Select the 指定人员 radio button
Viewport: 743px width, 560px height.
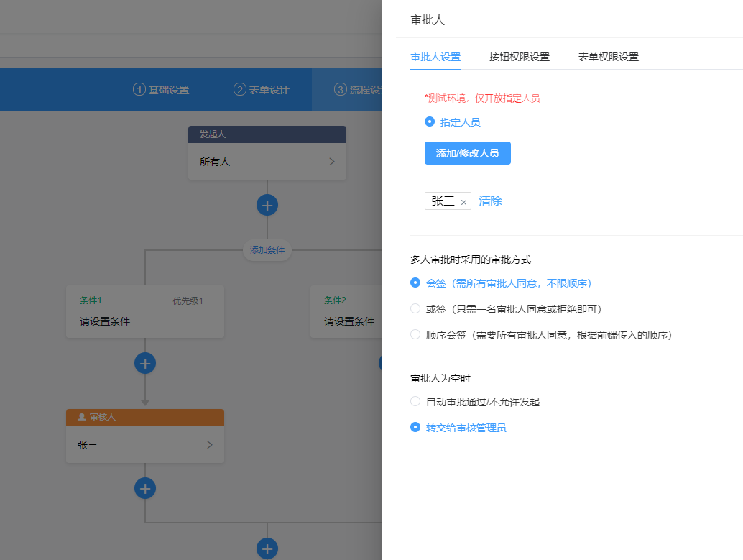(x=430, y=122)
